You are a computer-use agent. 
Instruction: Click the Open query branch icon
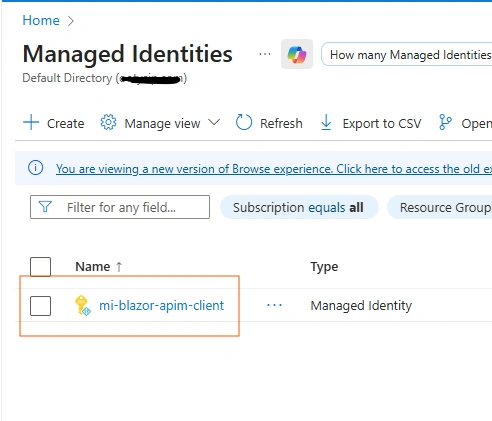445,122
